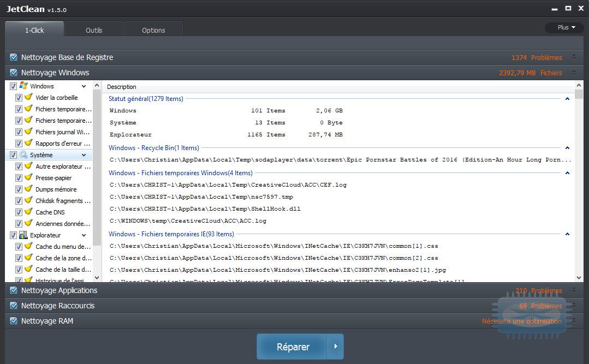Click 1374 Problèmes registry result
This screenshot has height=364, width=589.
pos(537,57)
